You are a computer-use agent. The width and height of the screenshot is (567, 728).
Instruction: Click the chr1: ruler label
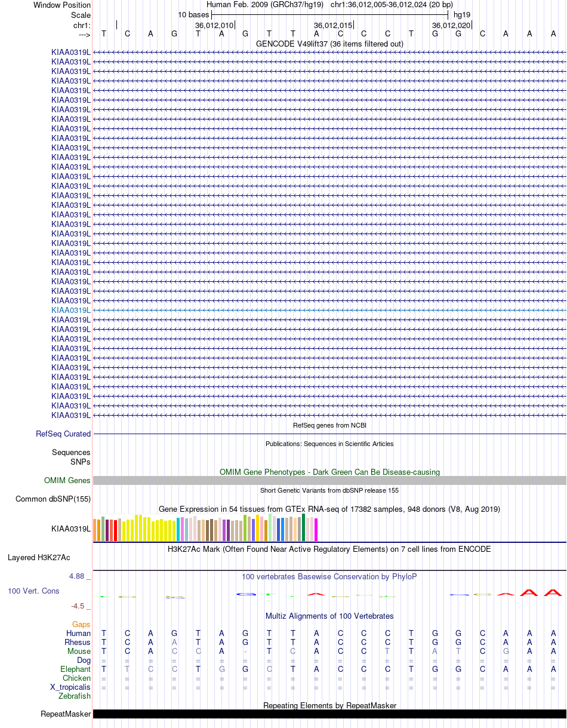[x=82, y=25]
